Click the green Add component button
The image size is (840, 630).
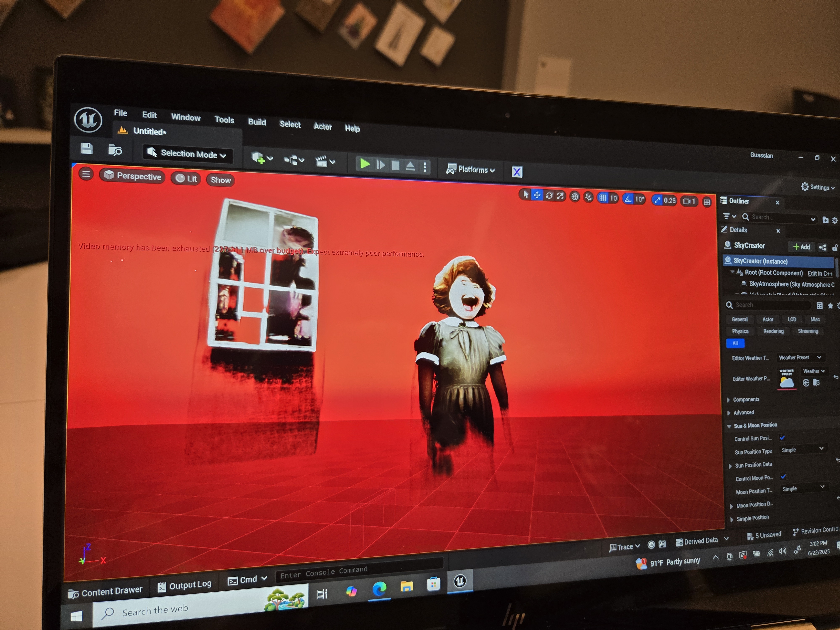(801, 247)
